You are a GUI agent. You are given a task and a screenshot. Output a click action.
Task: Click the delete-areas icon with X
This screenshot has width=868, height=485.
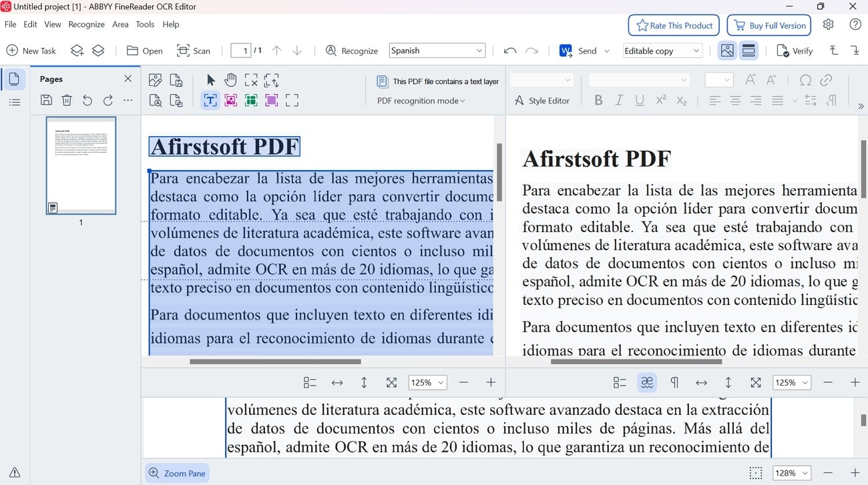[251, 80]
